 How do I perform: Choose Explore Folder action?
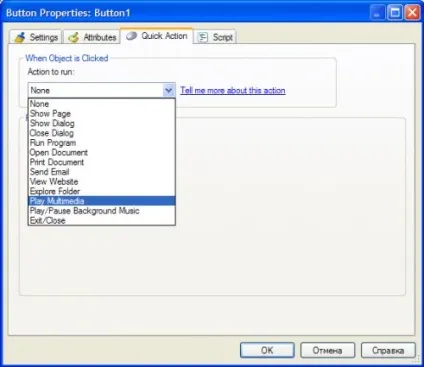[x=102, y=191]
